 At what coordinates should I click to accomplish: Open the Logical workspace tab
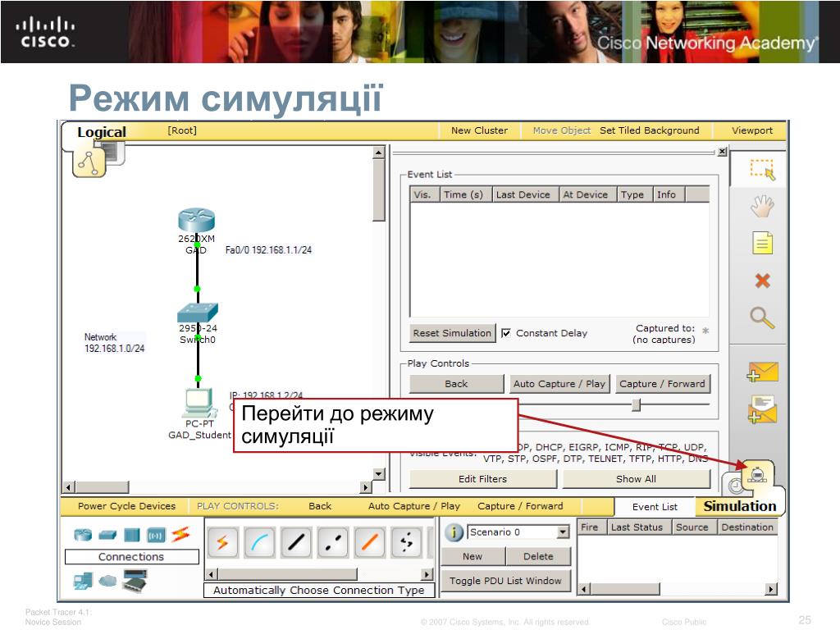(x=101, y=132)
